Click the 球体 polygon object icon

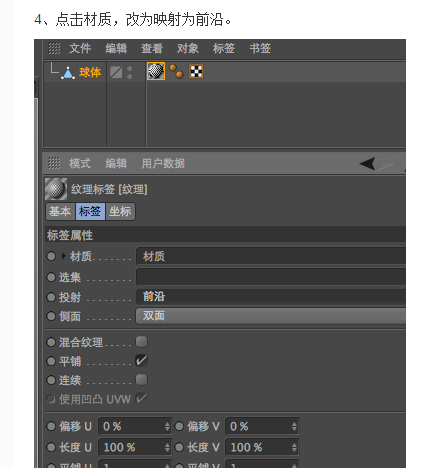68,73
